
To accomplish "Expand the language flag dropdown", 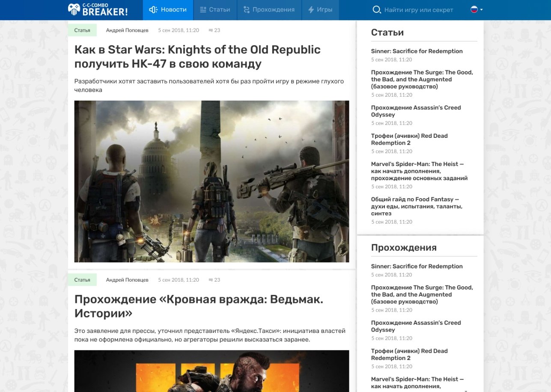I will (x=477, y=9).
